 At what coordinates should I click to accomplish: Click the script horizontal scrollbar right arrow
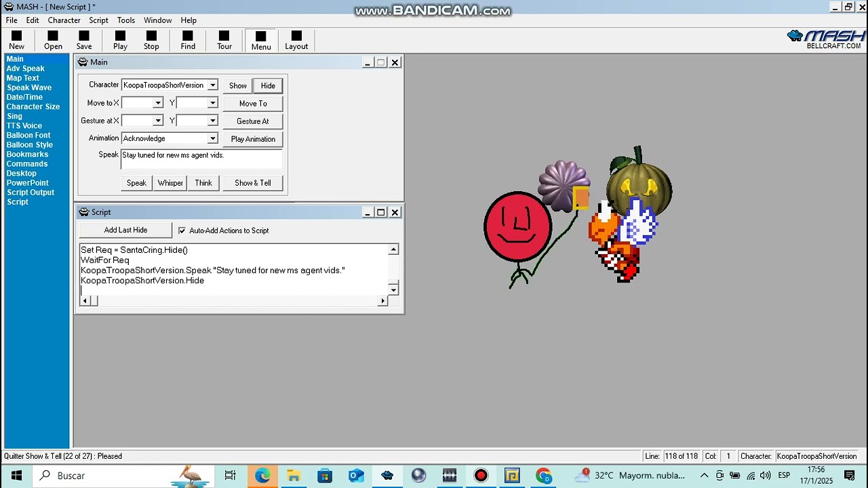point(382,301)
